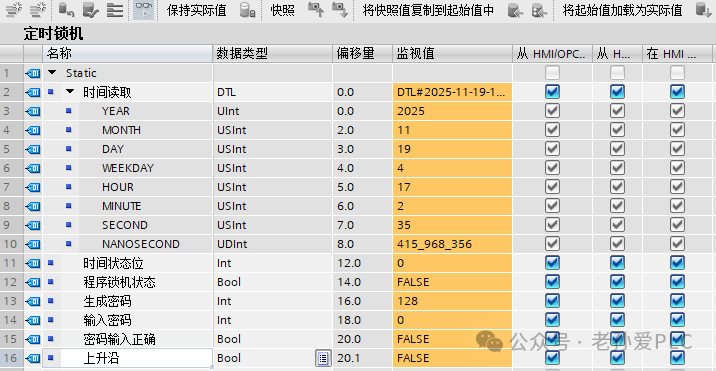
Task: Click the expand all rows toolbar icon
Action: point(115,10)
